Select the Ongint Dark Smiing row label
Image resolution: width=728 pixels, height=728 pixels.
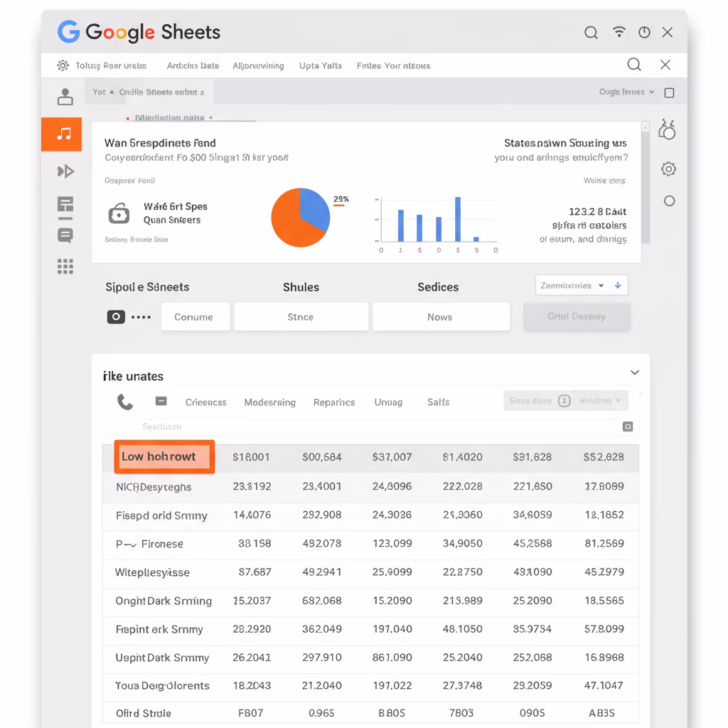tap(164, 601)
